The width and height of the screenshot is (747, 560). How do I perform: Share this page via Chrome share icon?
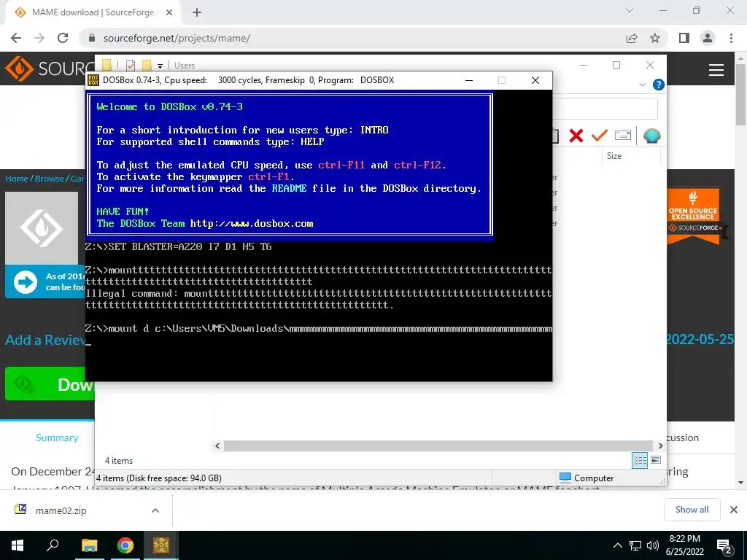[x=632, y=38]
